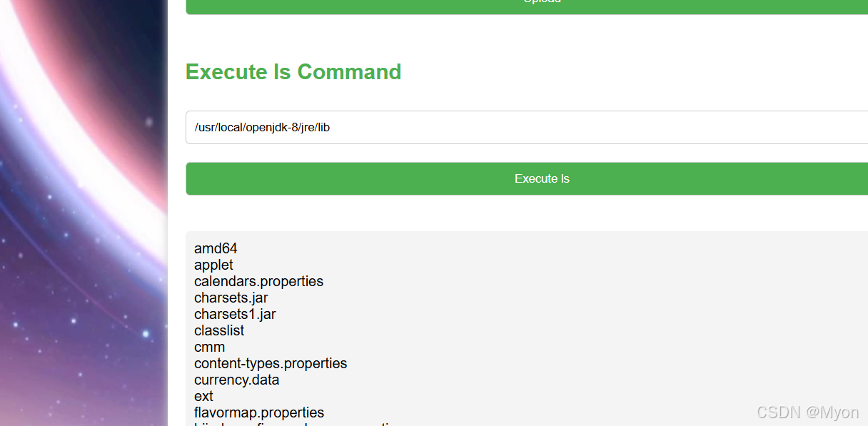This screenshot has width=868, height=426.
Task: Click currency.data in the output
Action: pyautogui.click(x=237, y=380)
